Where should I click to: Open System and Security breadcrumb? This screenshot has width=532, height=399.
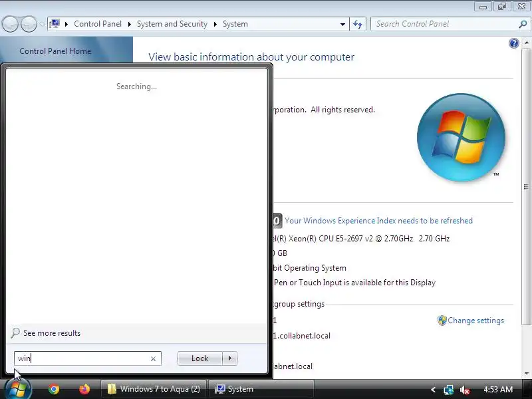tap(172, 24)
